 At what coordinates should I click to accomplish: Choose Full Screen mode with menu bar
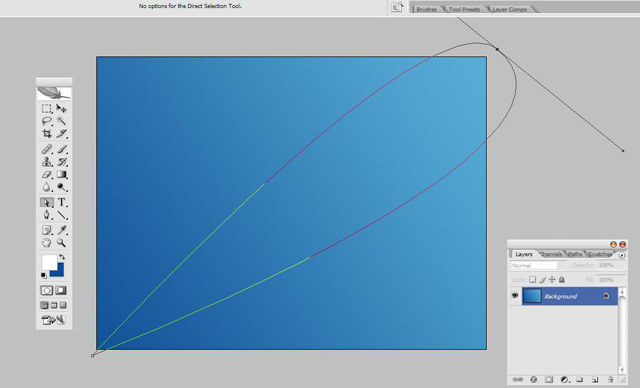coord(54,305)
